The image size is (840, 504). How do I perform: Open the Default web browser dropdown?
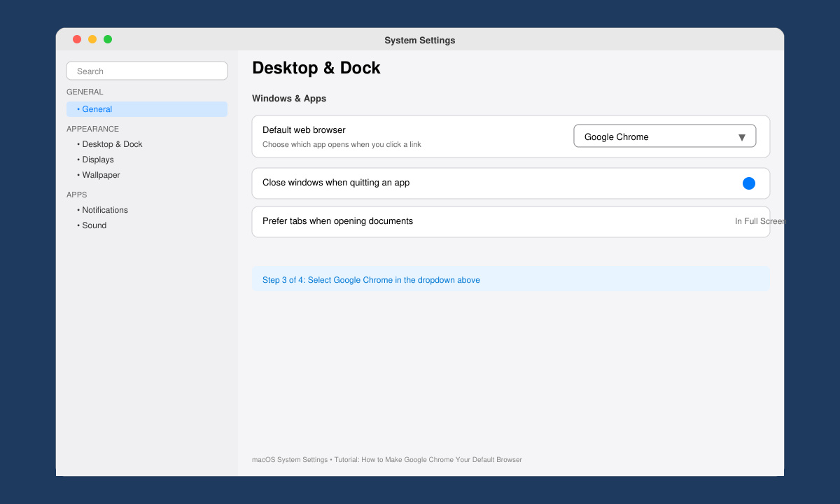click(664, 136)
